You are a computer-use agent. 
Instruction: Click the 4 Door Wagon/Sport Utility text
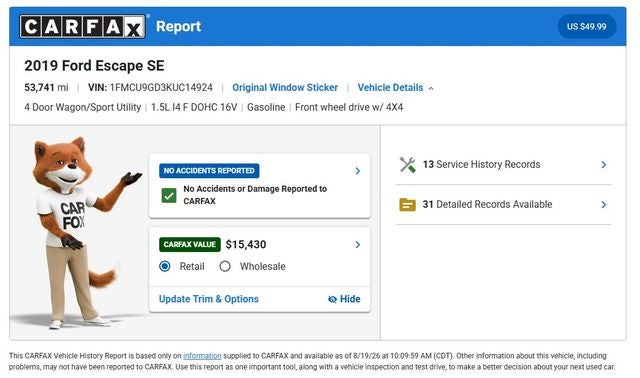pyautogui.click(x=82, y=107)
